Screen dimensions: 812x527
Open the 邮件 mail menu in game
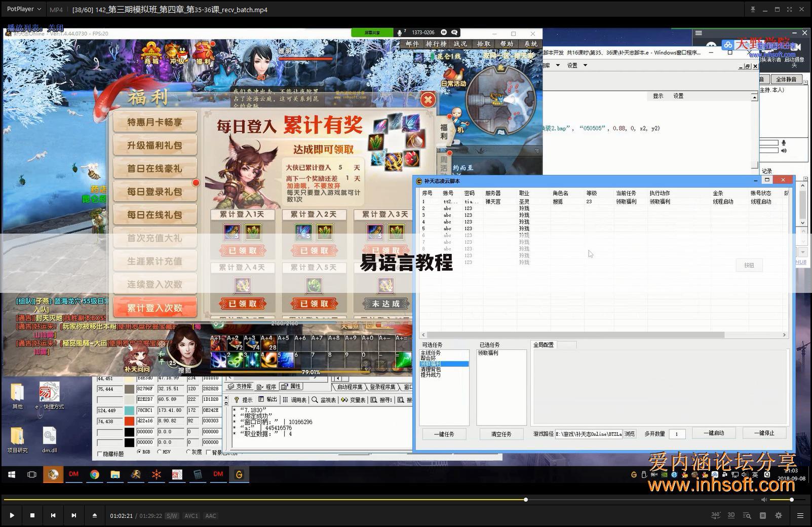pyautogui.click(x=412, y=44)
